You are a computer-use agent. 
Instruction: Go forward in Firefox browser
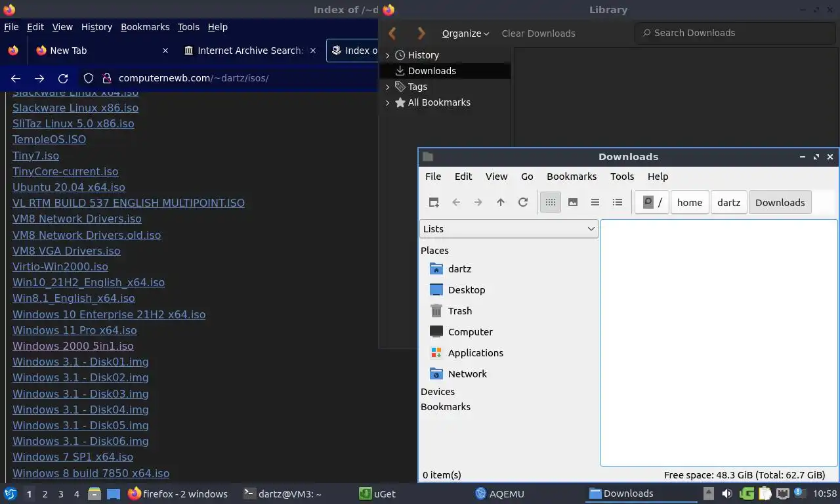coord(39,78)
